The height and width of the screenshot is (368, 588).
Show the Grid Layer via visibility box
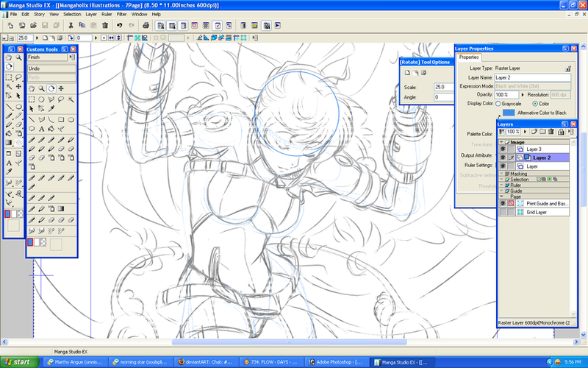tap(503, 212)
